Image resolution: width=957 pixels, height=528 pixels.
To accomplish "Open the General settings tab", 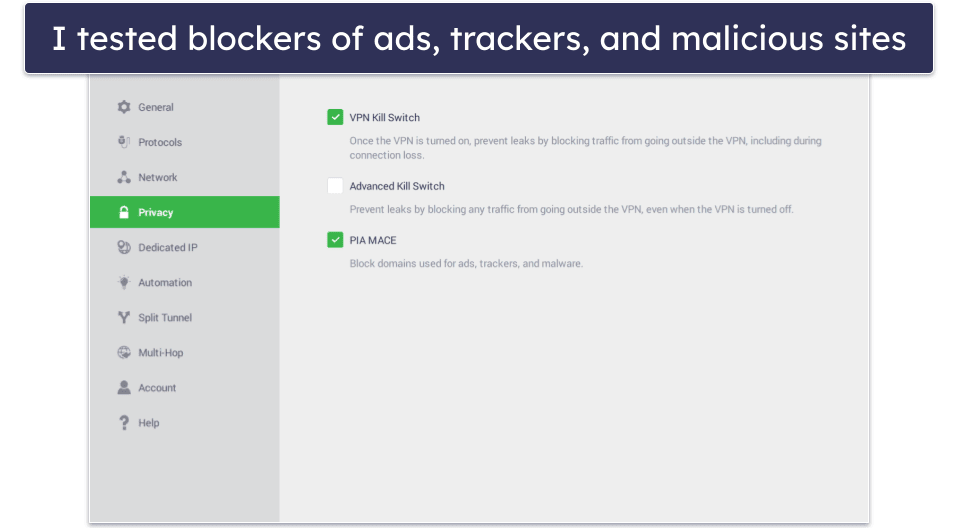I will (156, 107).
